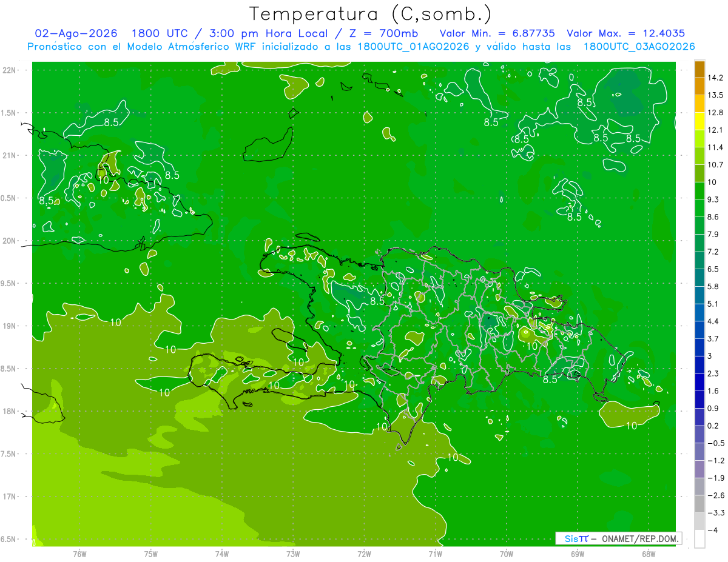This screenshot has width=728, height=562.
Task: Click the blue legend band between 3.7 and 4.4
Action: coord(699,330)
